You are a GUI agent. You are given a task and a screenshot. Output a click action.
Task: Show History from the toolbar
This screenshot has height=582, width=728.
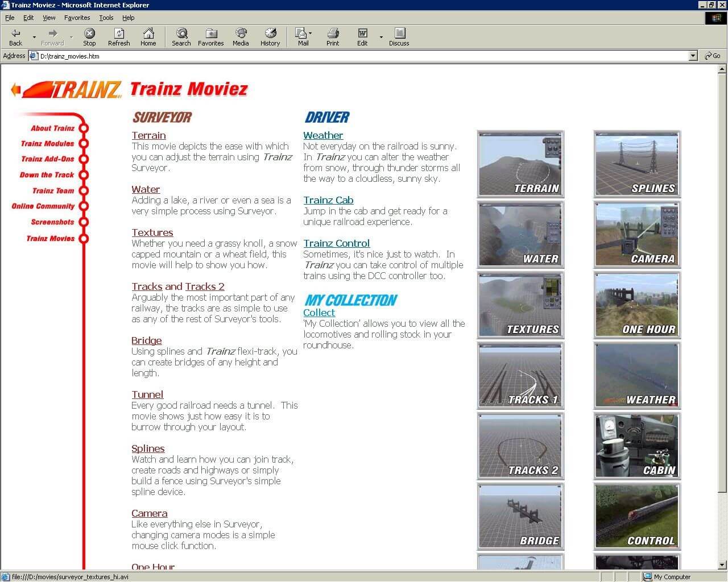(x=270, y=37)
